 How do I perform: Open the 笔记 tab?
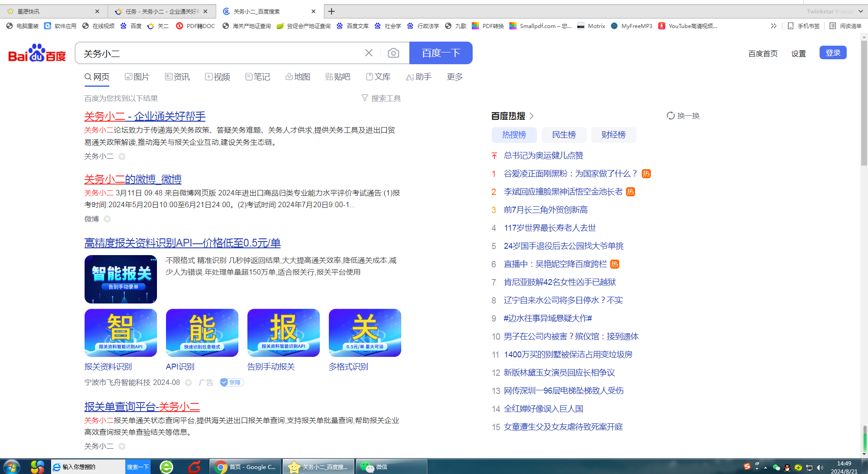(x=258, y=77)
